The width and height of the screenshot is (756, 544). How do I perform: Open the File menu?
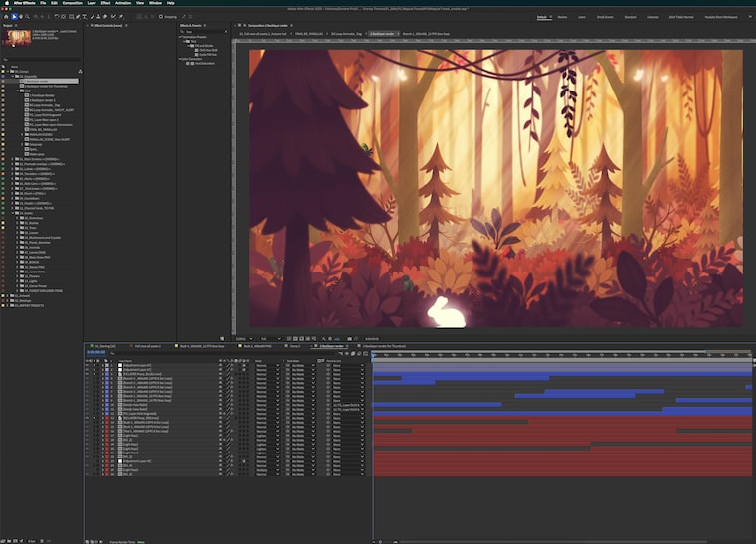click(43, 3)
